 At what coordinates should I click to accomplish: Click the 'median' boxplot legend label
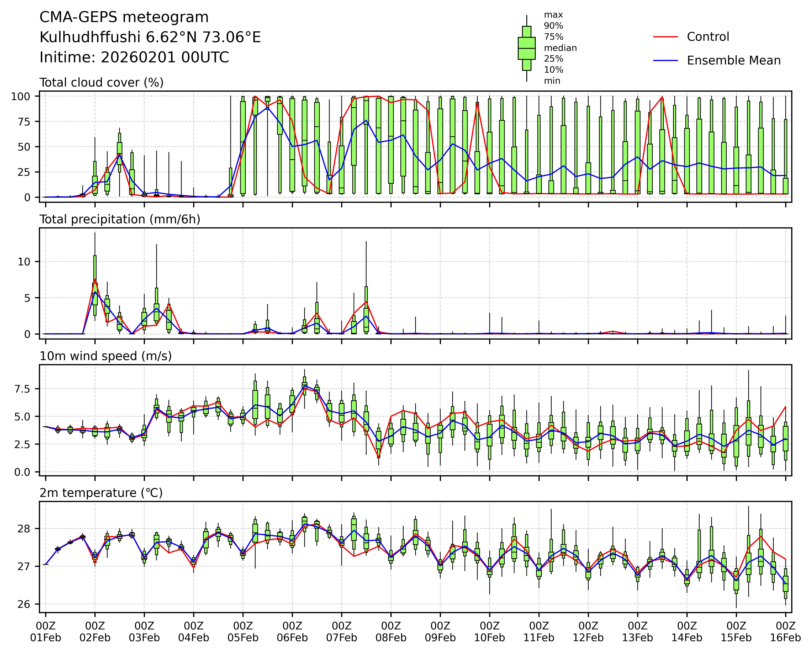pos(560,48)
